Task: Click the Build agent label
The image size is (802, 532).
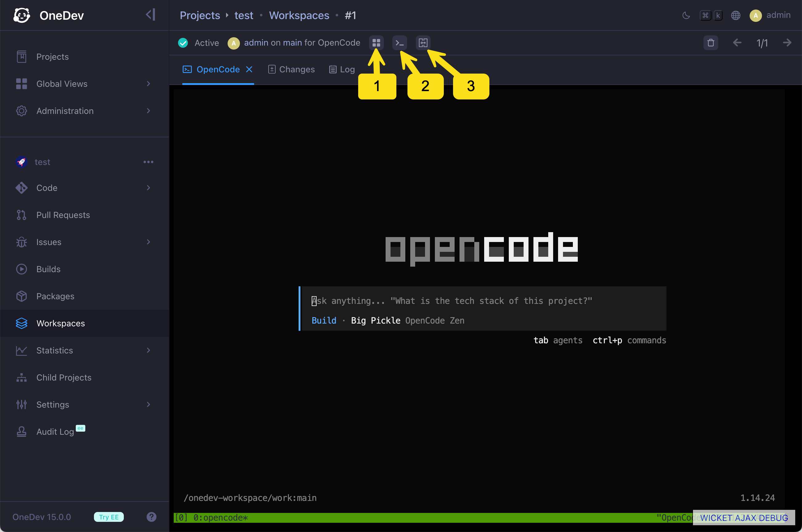Action: (324, 320)
